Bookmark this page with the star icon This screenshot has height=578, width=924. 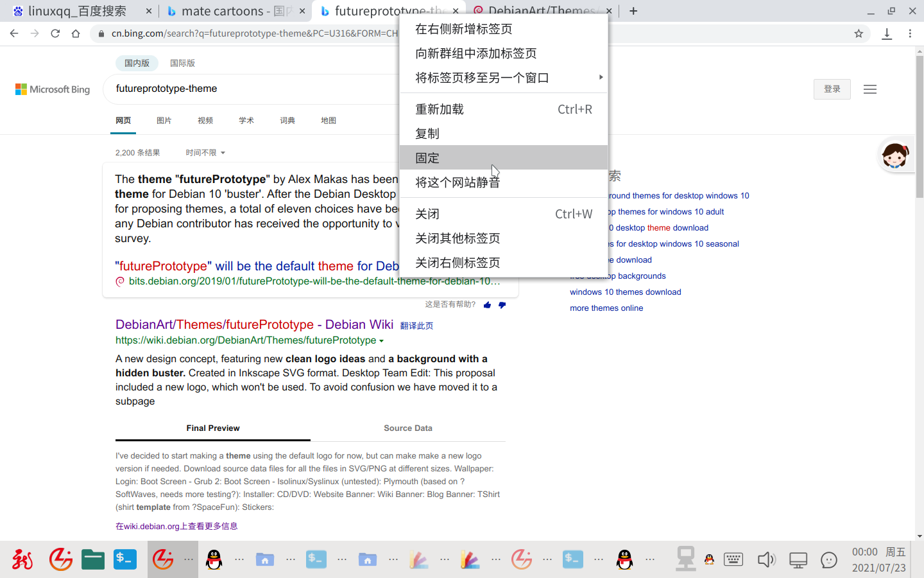(x=859, y=33)
